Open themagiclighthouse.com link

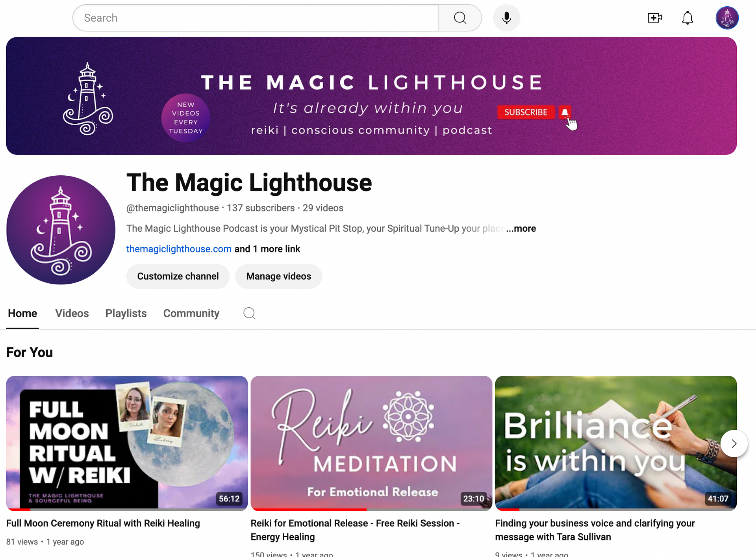tap(179, 249)
